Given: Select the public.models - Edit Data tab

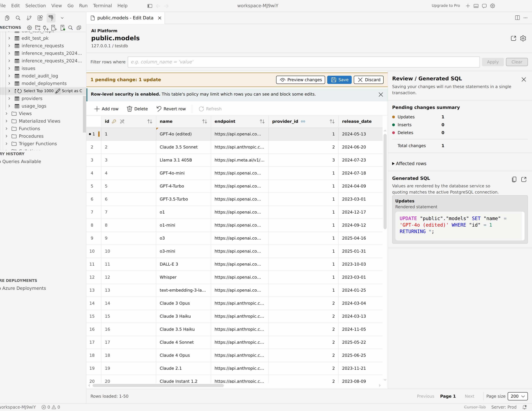Looking at the screenshot, I should point(125,18).
